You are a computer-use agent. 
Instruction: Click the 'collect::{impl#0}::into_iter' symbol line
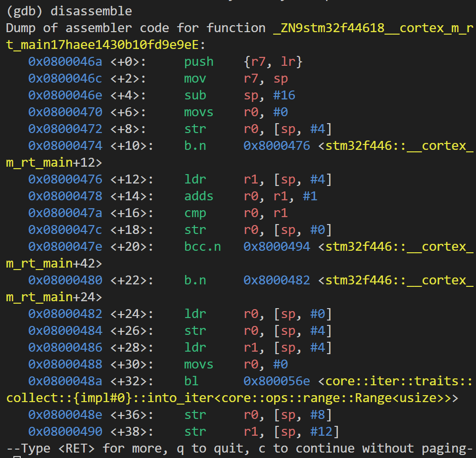coord(232,398)
